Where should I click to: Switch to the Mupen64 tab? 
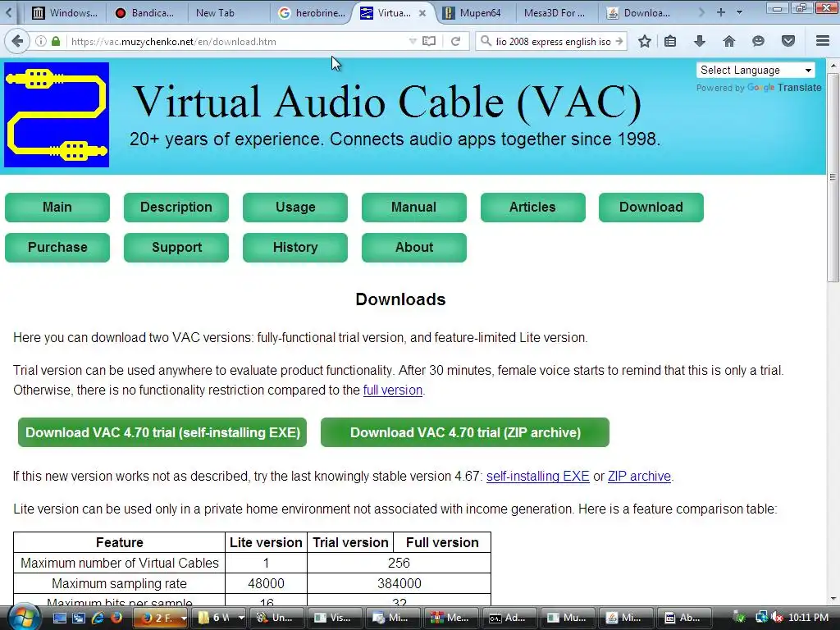pyautogui.click(x=477, y=13)
